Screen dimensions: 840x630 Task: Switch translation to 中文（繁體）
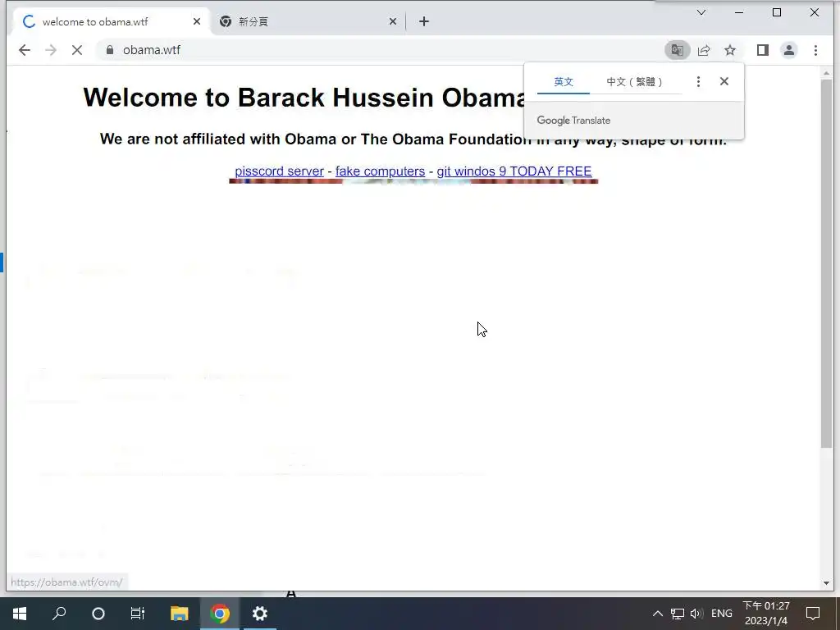636,82
